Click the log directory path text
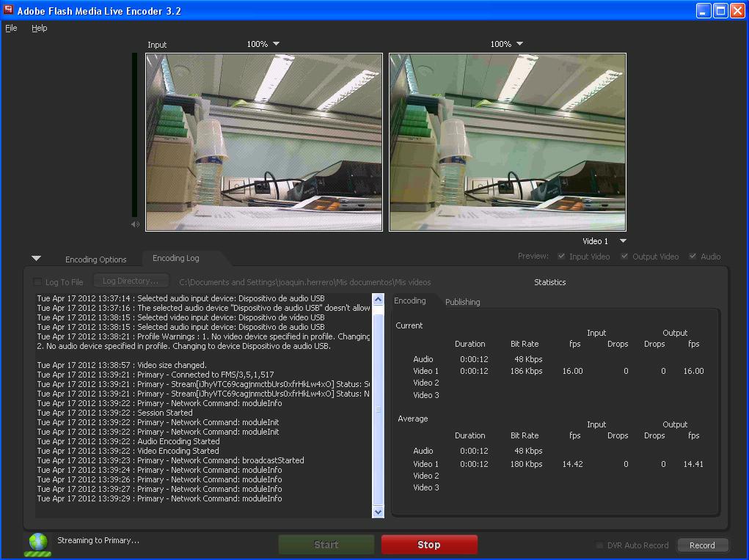Image resolution: width=749 pixels, height=560 pixels. 304,282
